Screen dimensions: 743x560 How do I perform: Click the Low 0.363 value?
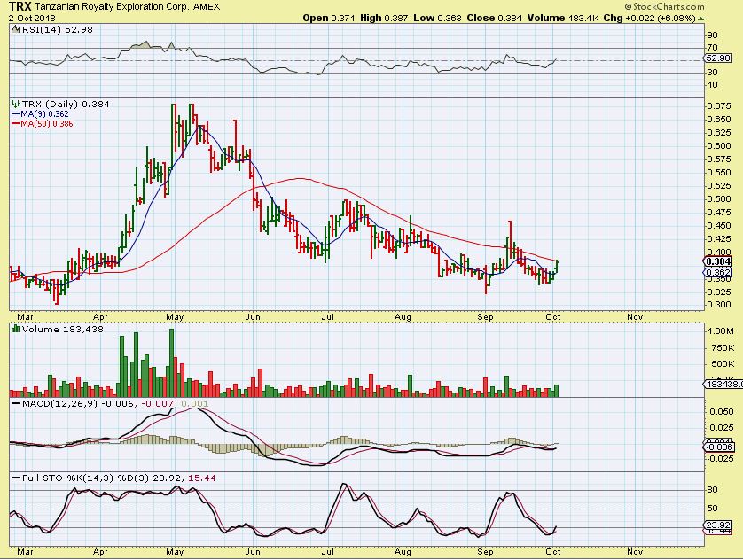point(437,18)
